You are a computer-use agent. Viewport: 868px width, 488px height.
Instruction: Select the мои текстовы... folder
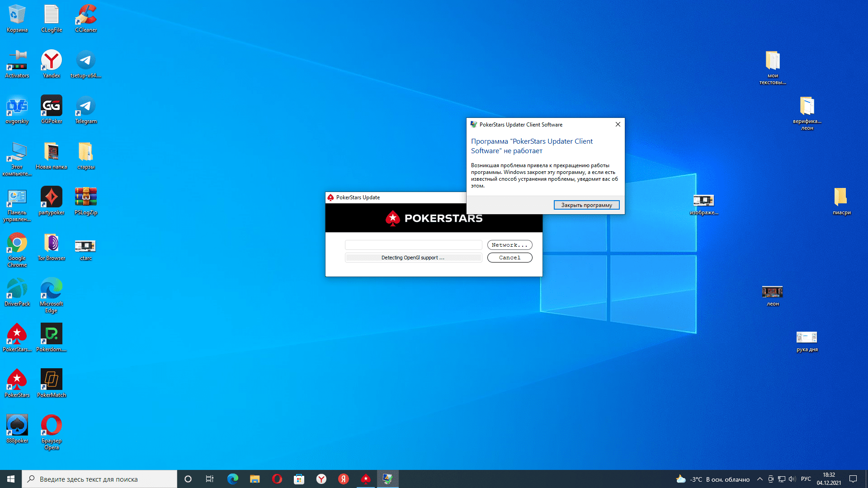(x=773, y=68)
